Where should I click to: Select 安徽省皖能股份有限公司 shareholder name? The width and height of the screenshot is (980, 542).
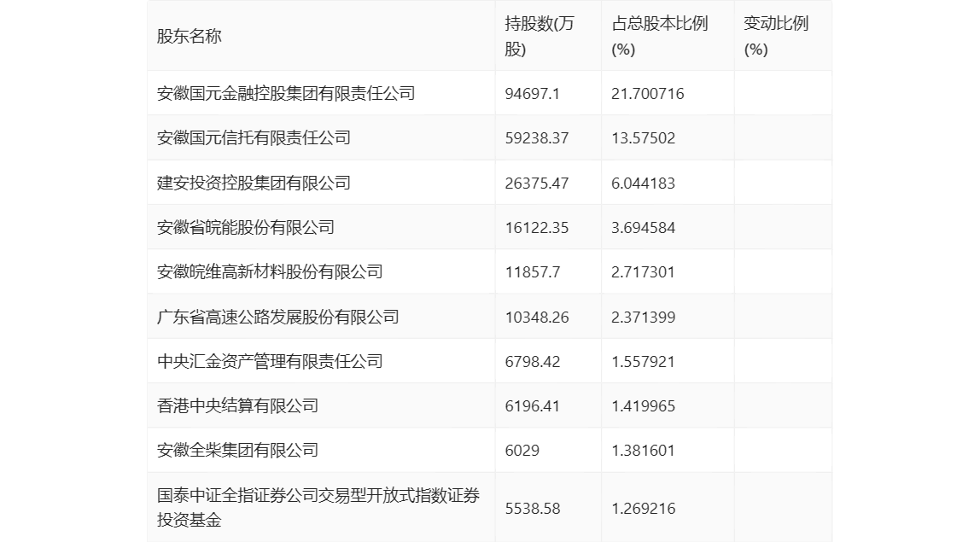[x=246, y=228]
